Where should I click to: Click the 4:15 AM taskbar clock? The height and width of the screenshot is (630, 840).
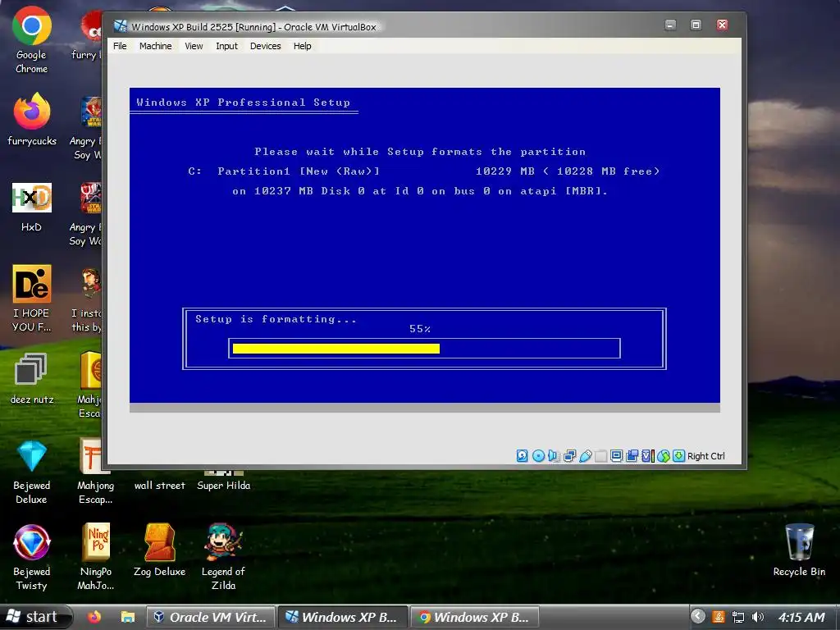click(801, 617)
